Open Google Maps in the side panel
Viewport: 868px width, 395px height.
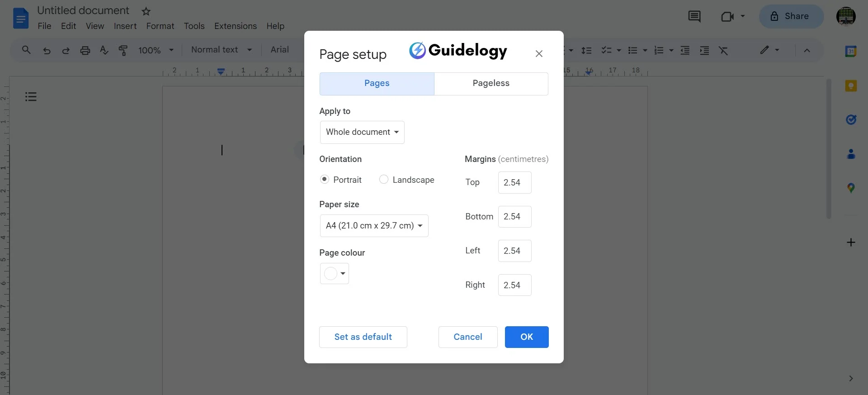851,188
